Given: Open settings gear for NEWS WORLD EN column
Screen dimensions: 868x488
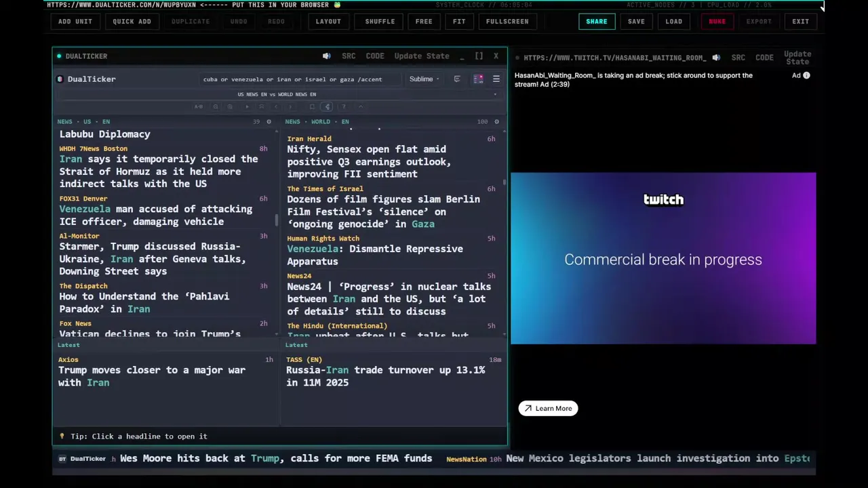Looking at the screenshot, I should (x=496, y=122).
